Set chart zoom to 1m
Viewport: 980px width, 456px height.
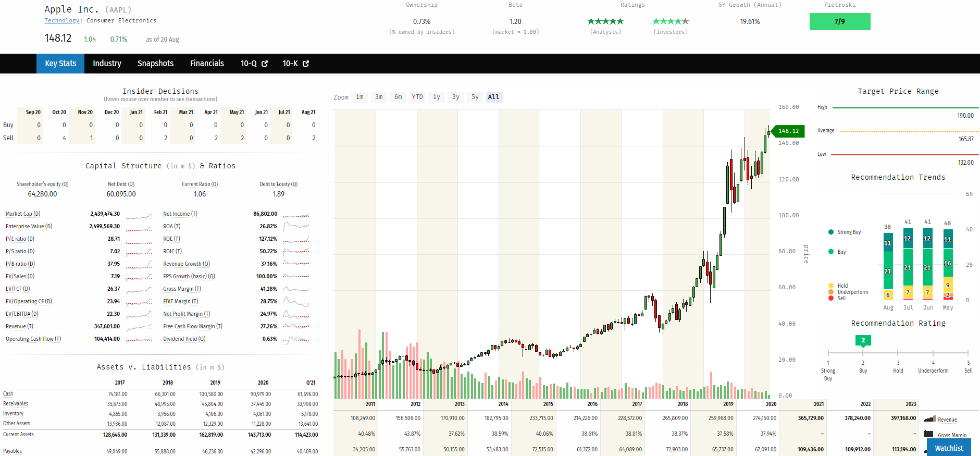pyautogui.click(x=359, y=97)
